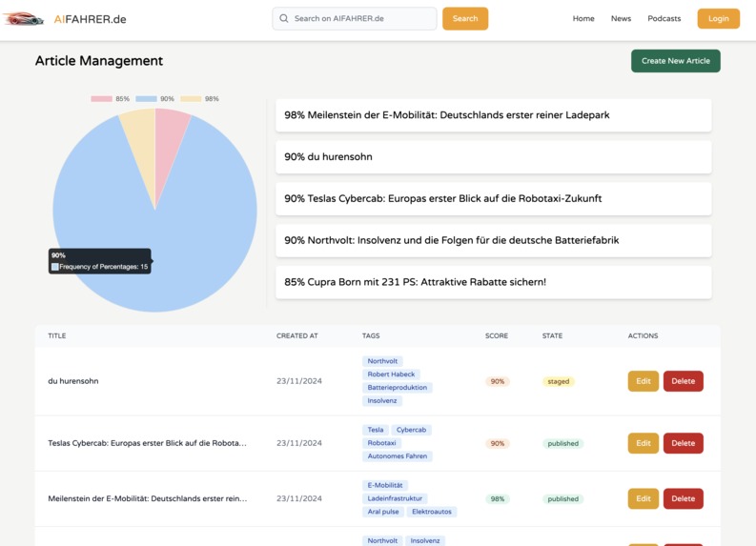
Task: Click the Meilenstein der E-Mobilität table title
Action: [x=148, y=498]
